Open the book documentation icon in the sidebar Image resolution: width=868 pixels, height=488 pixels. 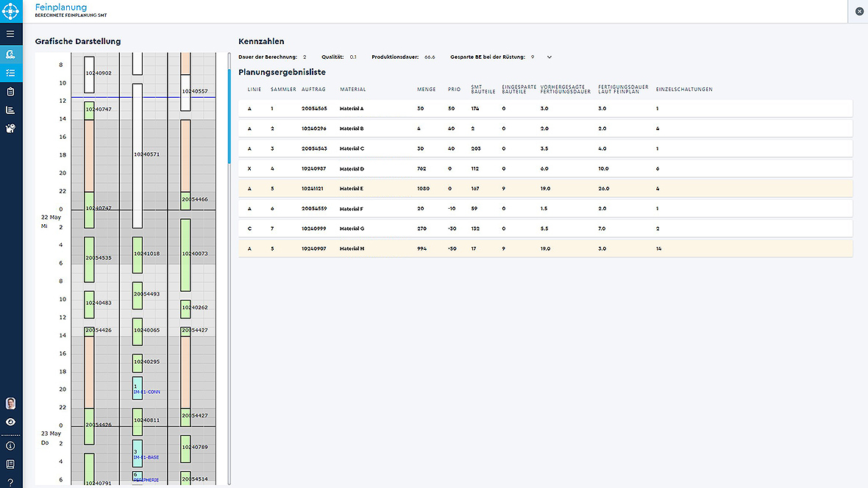(x=10, y=464)
